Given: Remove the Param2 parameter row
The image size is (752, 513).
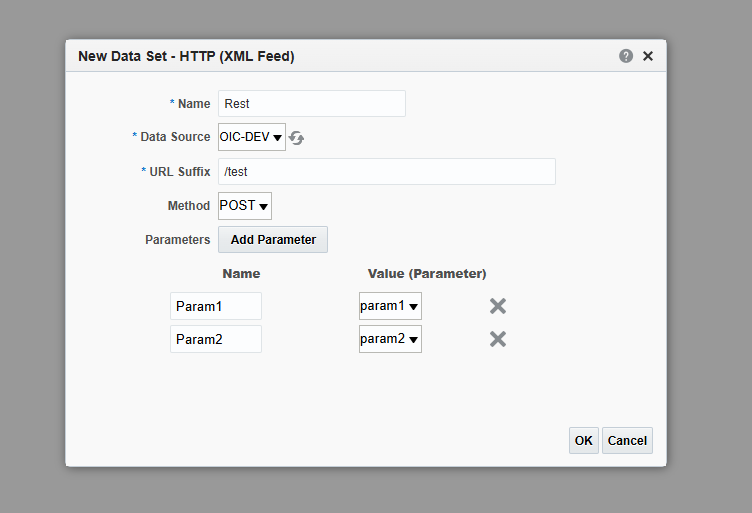Looking at the screenshot, I should tap(497, 339).
